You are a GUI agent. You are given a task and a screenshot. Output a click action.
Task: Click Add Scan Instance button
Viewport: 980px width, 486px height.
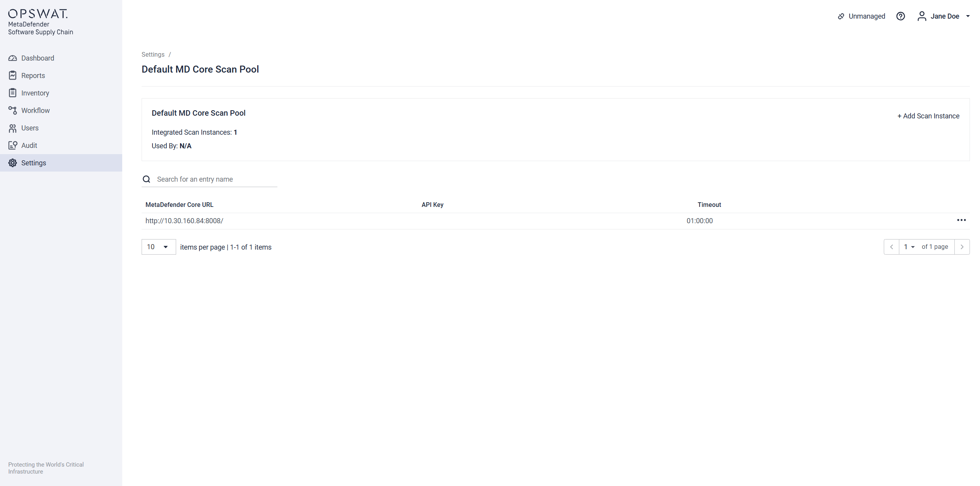pos(928,116)
